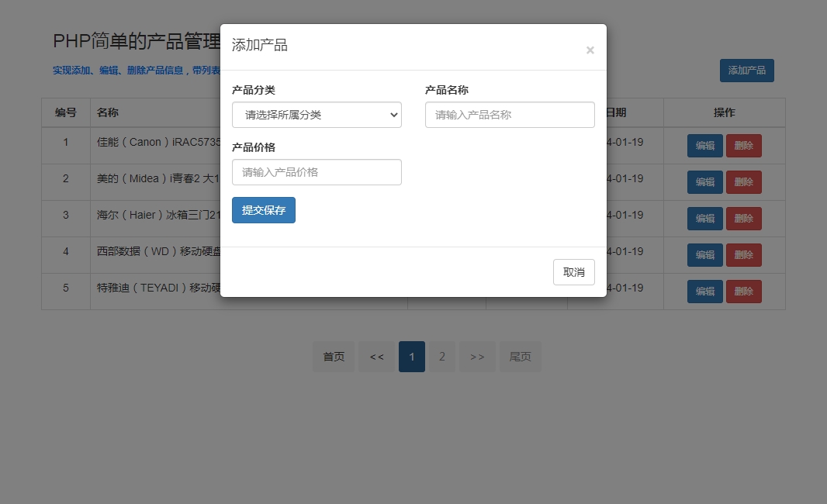Click into the 产品价格 input field
827x504 pixels.
coord(317,172)
